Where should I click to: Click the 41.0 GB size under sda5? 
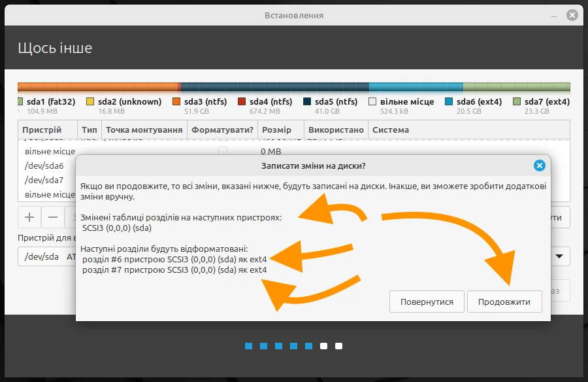(x=327, y=112)
